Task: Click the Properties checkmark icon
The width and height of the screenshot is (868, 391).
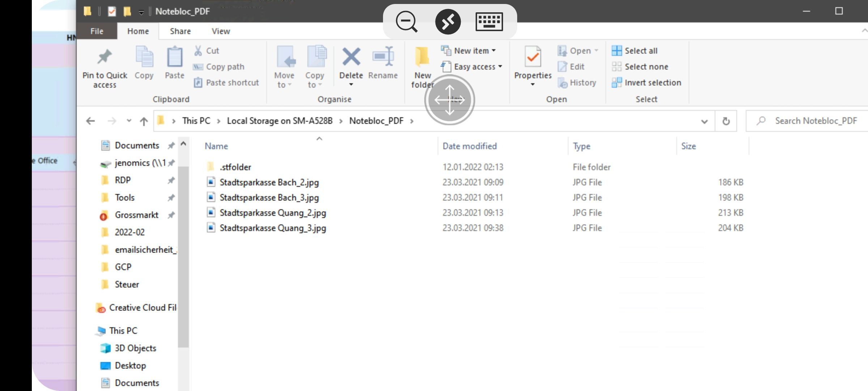Action: point(533,56)
